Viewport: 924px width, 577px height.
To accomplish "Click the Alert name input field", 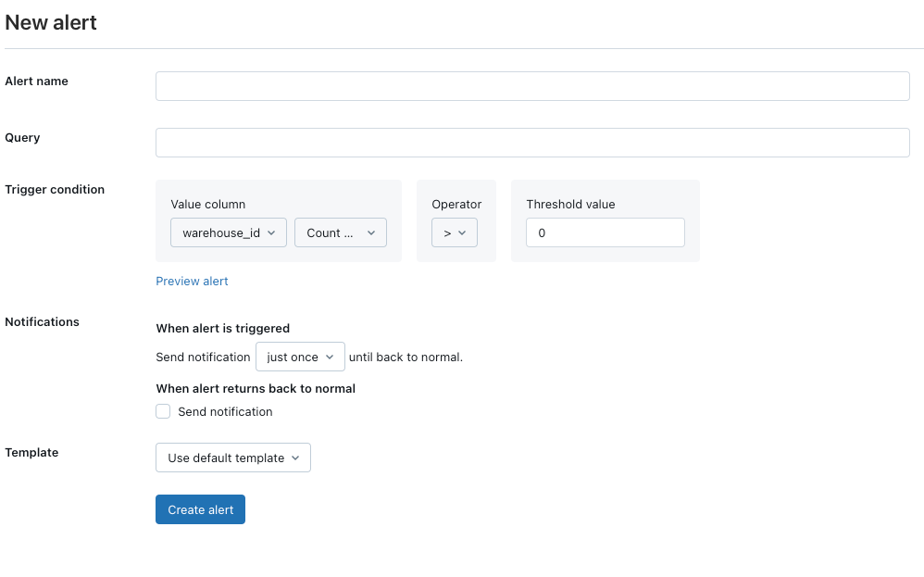I will tap(532, 85).
